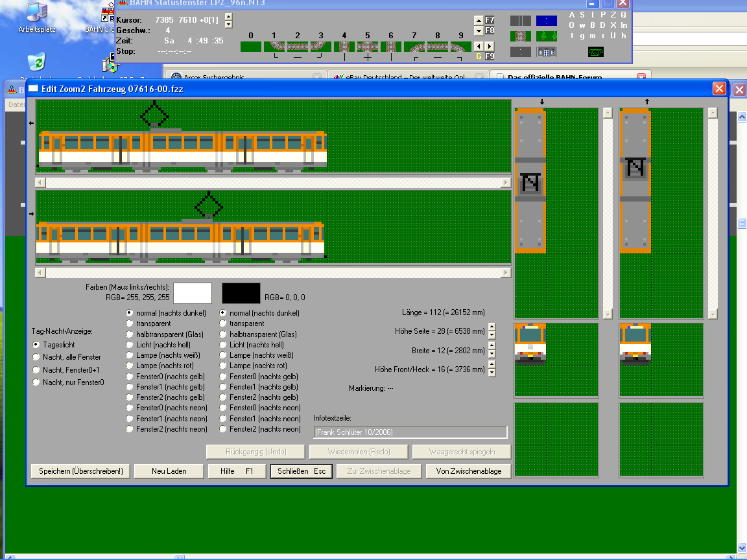The height and width of the screenshot is (560, 747).
Task: Select empty green track element 0
Action: coord(251,47)
